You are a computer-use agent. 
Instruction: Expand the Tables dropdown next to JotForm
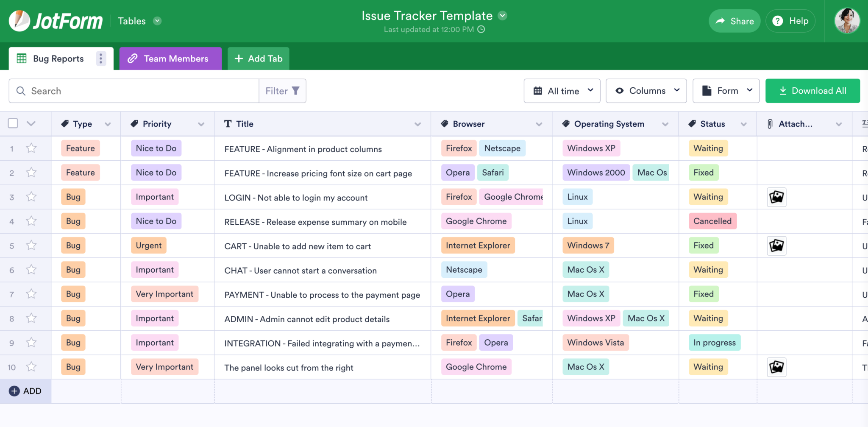[x=157, y=20]
